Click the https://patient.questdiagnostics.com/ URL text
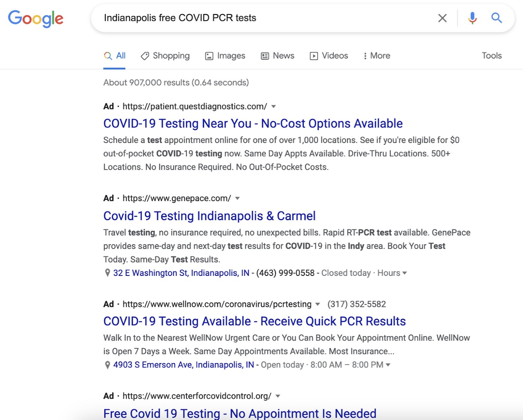This screenshot has width=523, height=420. click(195, 107)
